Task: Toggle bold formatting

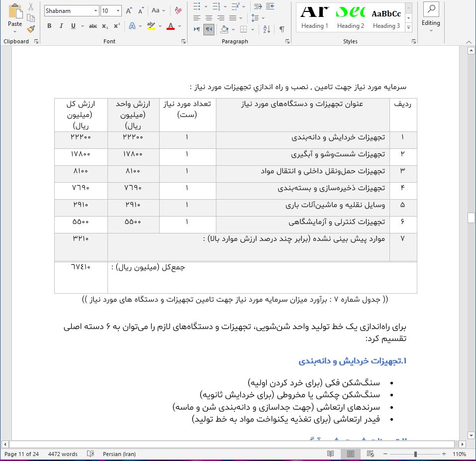Action: (49, 26)
